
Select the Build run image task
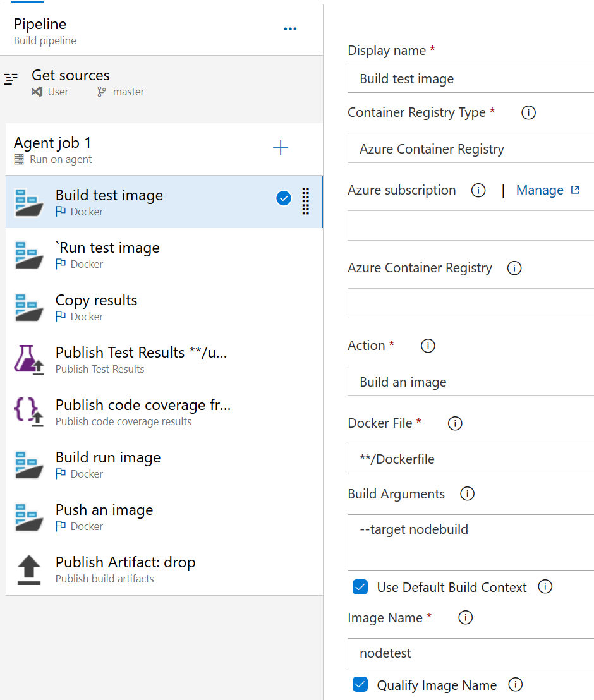[x=164, y=464]
